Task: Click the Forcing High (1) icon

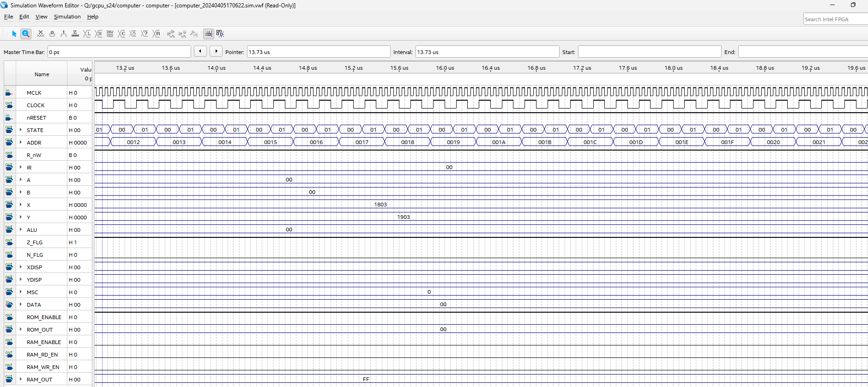Action: click(64, 34)
